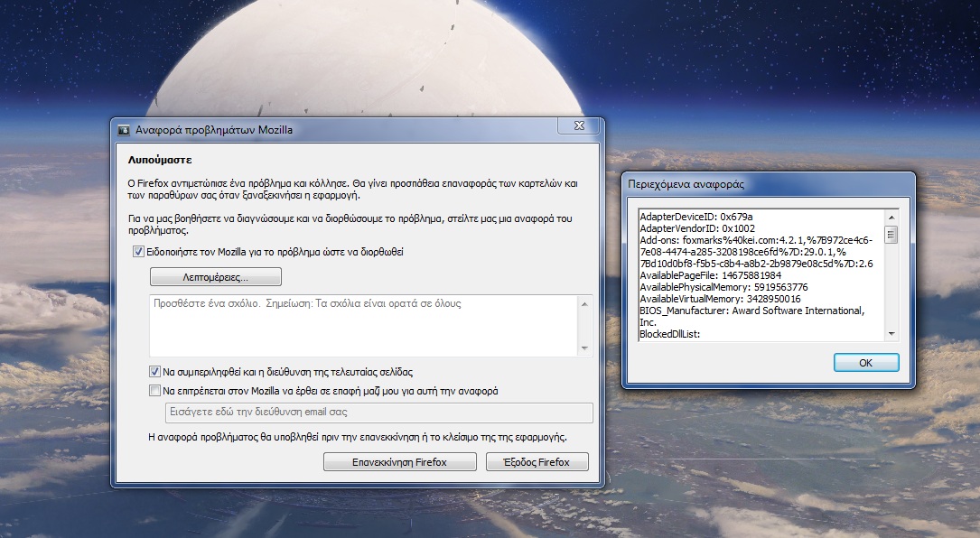Uncheck 'Να συμπεριληφθεί και η διεύθυνση' checkbox
Screen dimensions: 980x538
click(x=154, y=372)
